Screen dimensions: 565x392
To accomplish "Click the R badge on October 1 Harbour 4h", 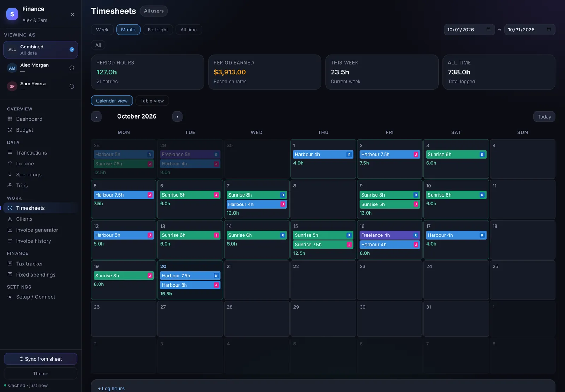I will click(x=349, y=155).
